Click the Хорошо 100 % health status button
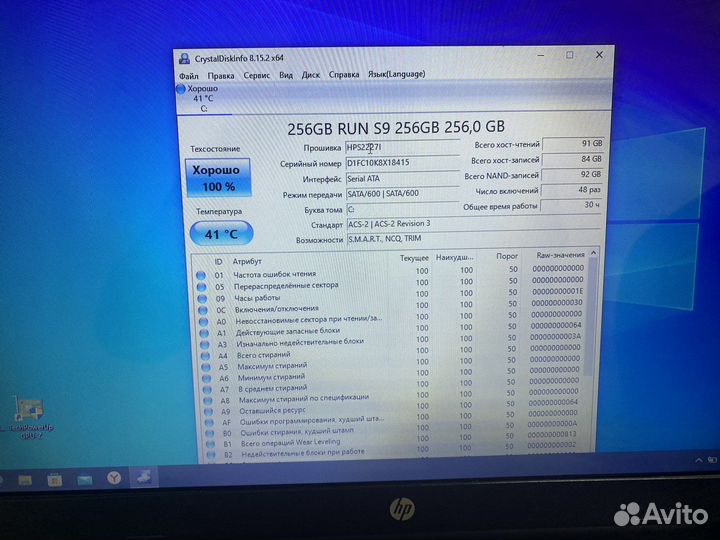Screen dimensions: 720x540 [218, 178]
